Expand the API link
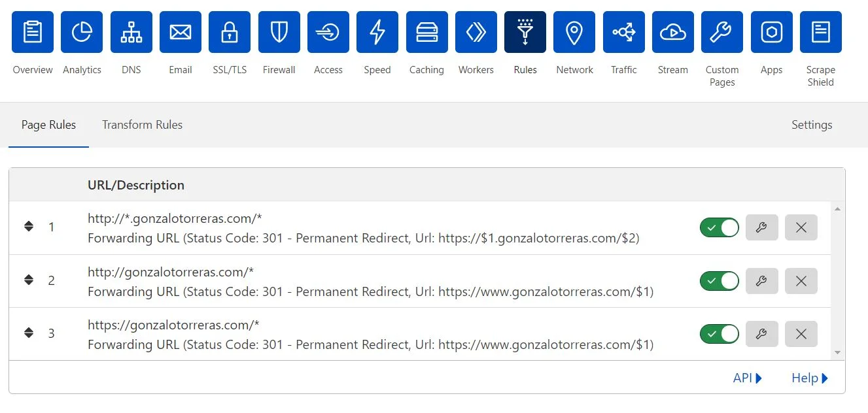This screenshot has width=868, height=413. tap(748, 378)
